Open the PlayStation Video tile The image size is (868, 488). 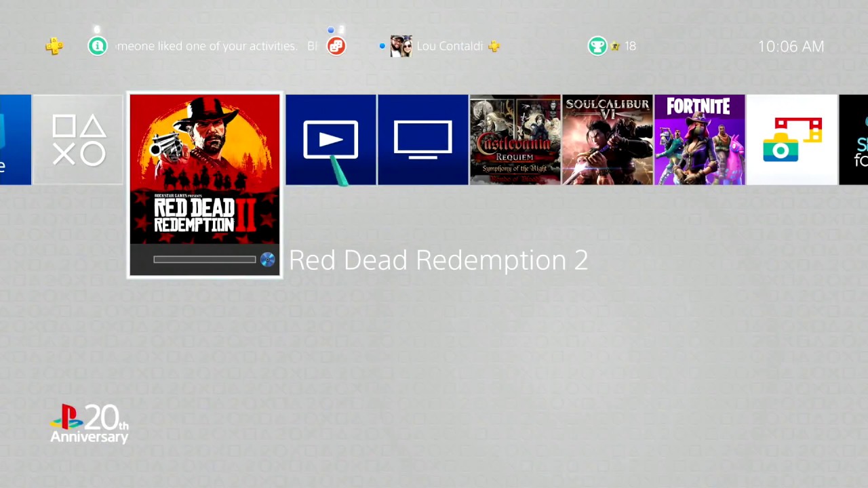pos(331,140)
